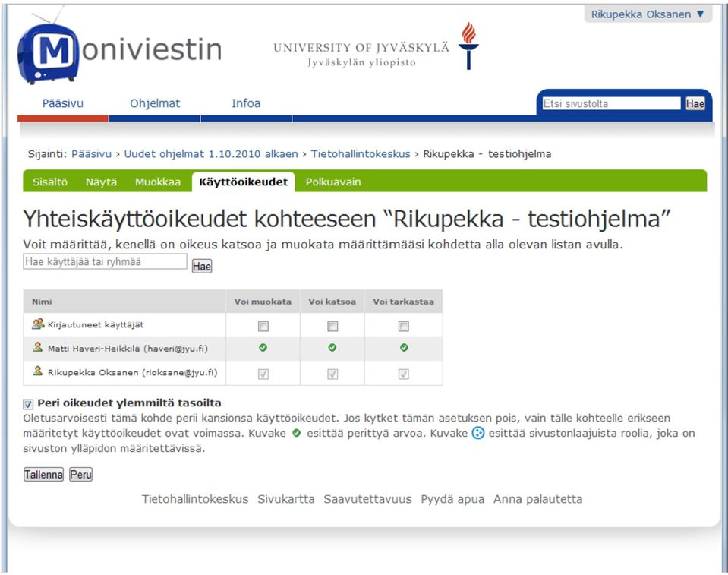Click the blue site-wide role icon in description

point(477,433)
